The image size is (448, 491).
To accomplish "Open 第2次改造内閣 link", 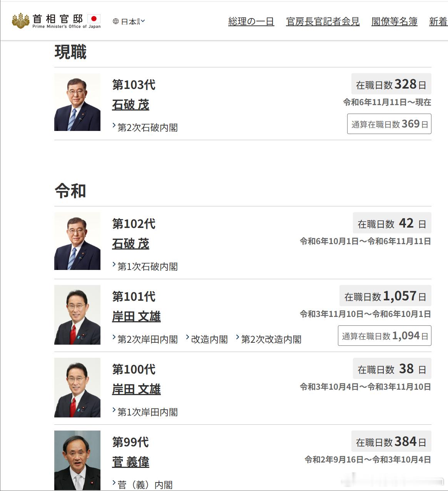I will [271, 339].
